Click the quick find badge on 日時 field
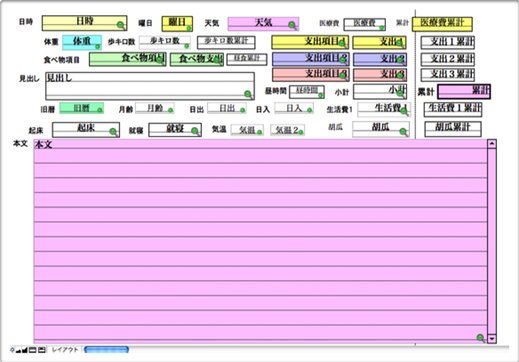The width and height of the screenshot is (519, 362). 121,25
